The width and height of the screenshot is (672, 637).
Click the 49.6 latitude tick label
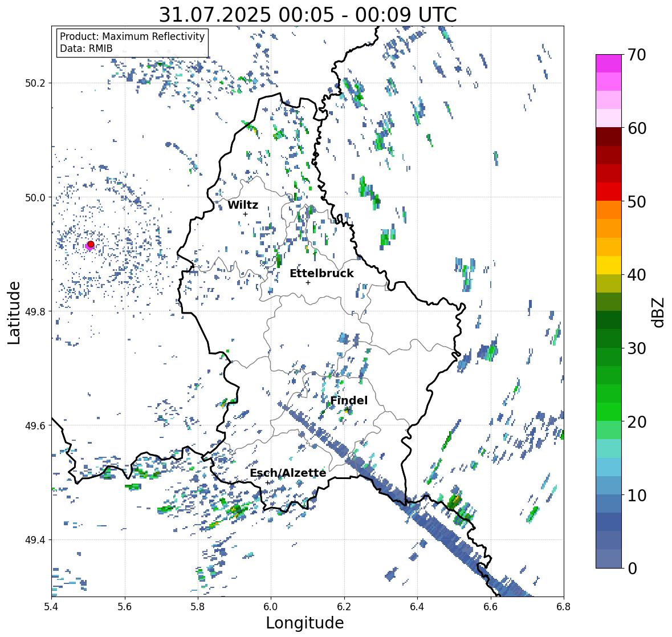(x=35, y=425)
